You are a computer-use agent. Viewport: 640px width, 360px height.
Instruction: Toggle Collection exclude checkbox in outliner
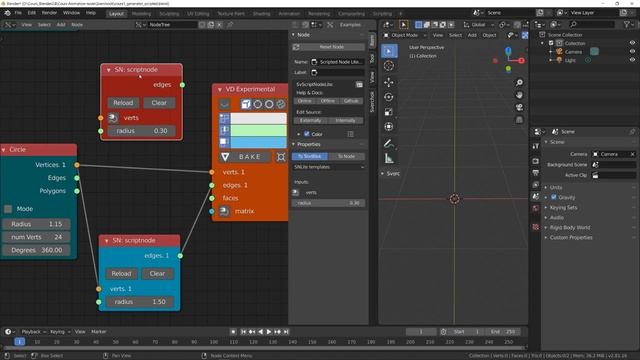point(551,43)
